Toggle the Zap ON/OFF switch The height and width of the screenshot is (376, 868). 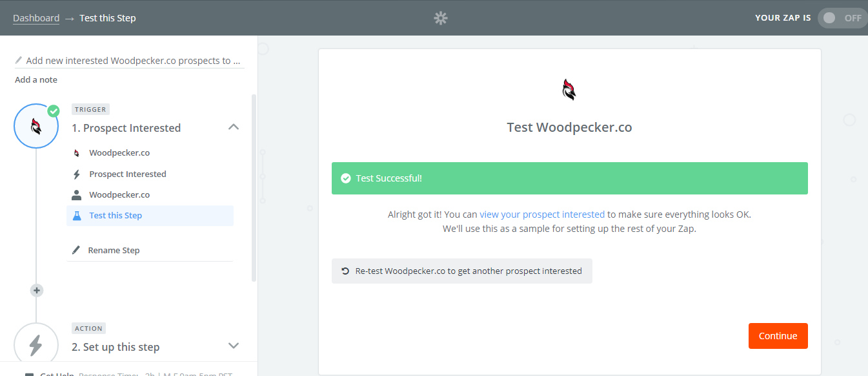[843, 18]
